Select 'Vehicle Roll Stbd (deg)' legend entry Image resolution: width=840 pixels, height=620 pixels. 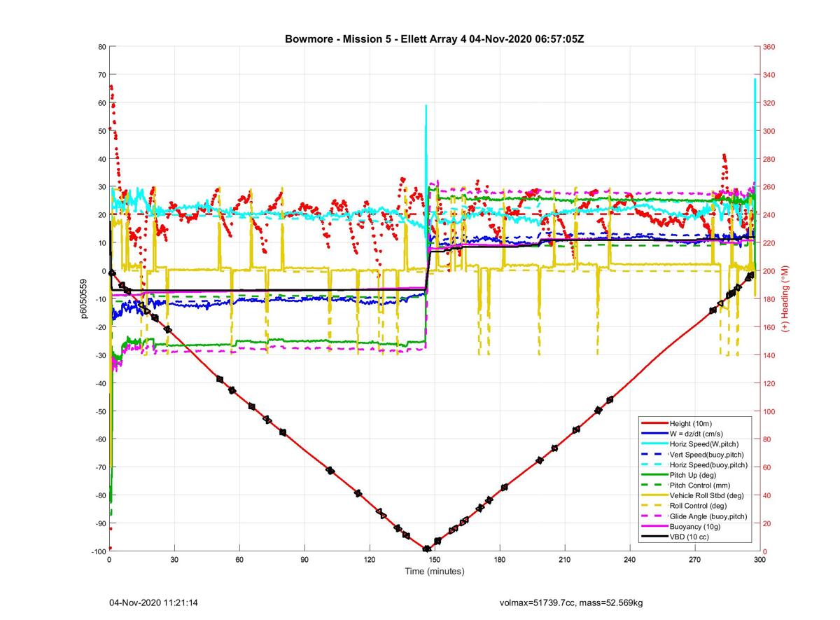coord(708,495)
